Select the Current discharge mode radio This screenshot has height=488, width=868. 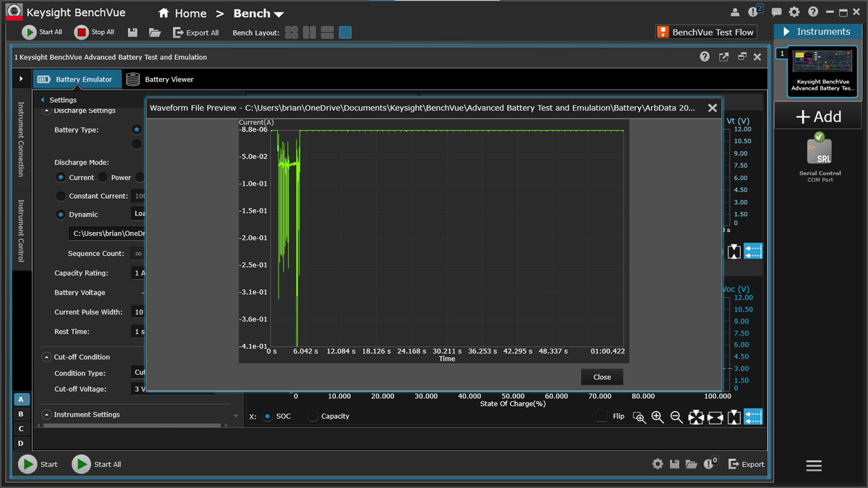click(x=61, y=177)
